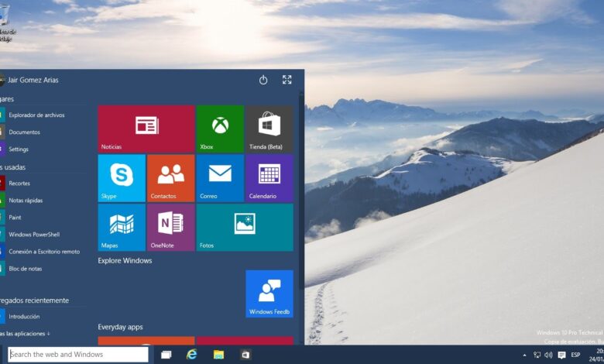The width and height of the screenshot is (604, 364).
Task: Open the Tienda (Beta) store tile
Action: click(269, 129)
